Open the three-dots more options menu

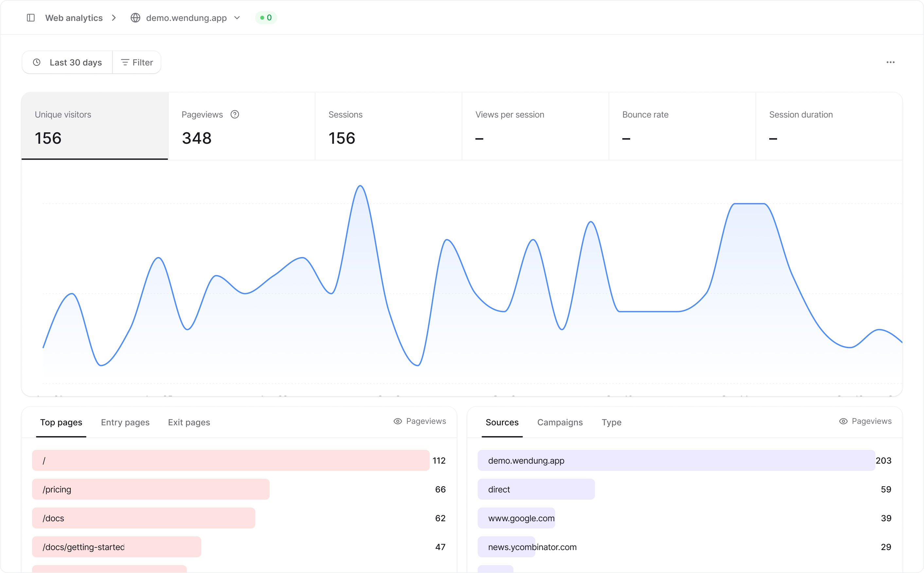click(890, 62)
